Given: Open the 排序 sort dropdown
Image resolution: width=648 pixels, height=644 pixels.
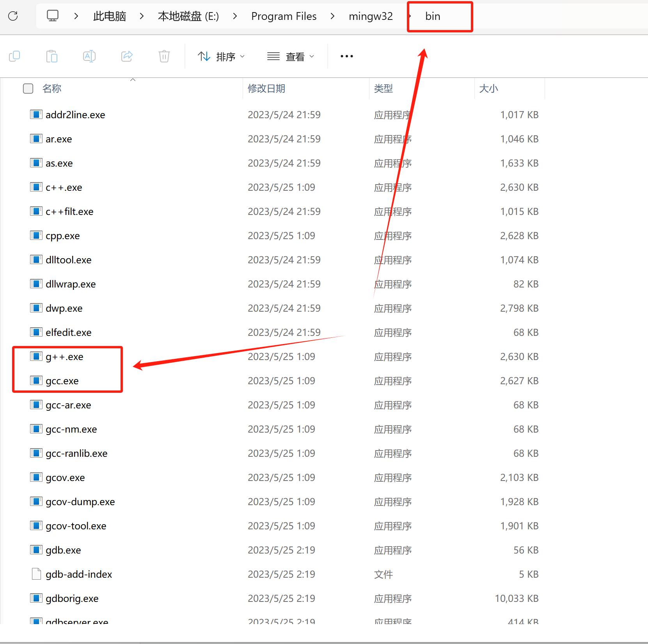Looking at the screenshot, I should click(221, 57).
